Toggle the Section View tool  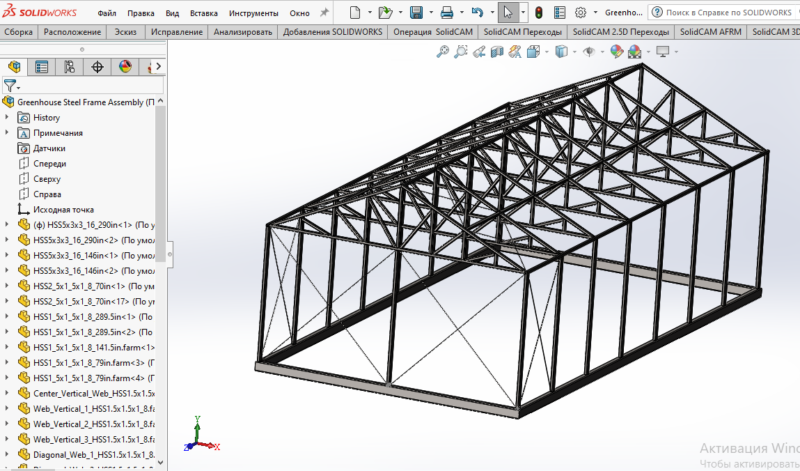click(497, 52)
